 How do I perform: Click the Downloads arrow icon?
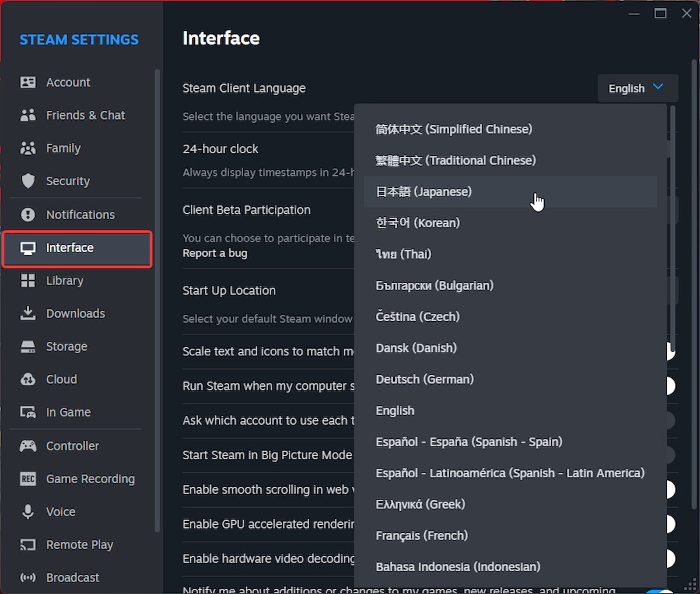pyautogui.click(x=27, y=313)
